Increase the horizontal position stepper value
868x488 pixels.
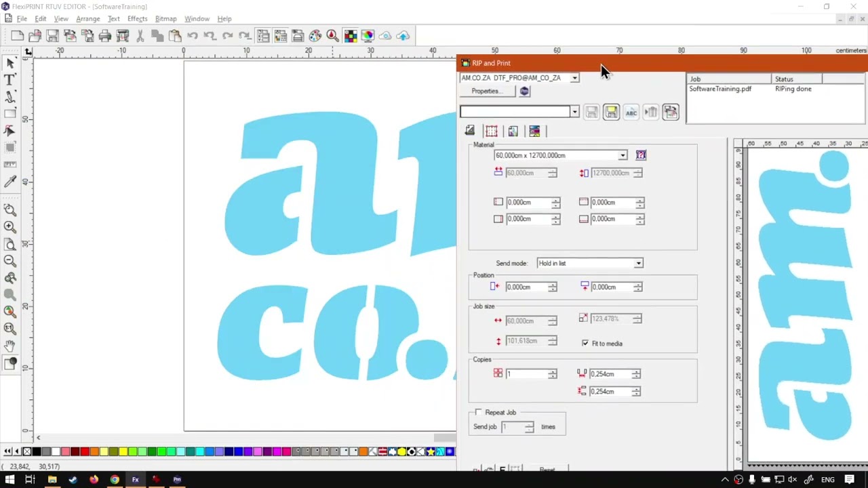click(552, 285)
